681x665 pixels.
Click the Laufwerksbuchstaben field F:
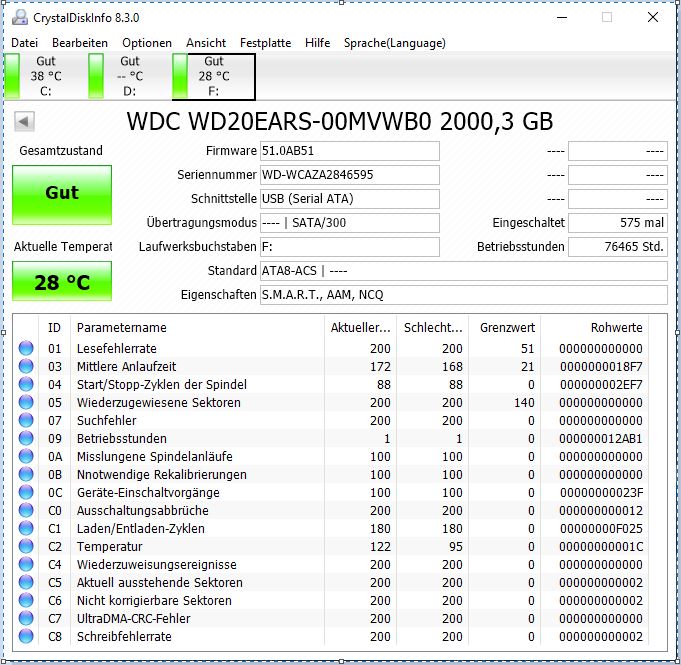click(x=350, y=247)
